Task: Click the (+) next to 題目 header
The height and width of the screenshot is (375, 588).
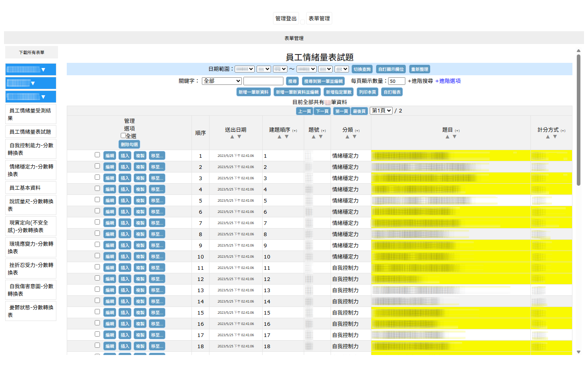Action: coord(457,130)
